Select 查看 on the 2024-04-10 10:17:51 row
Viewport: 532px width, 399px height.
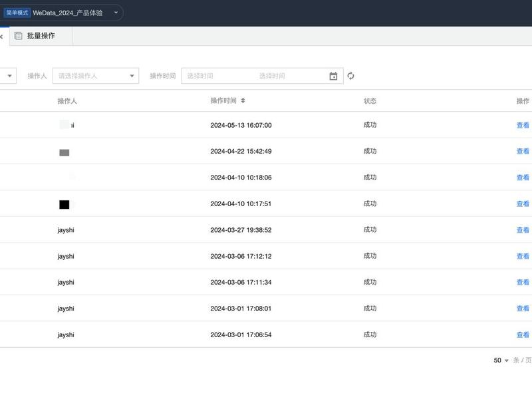523,203
